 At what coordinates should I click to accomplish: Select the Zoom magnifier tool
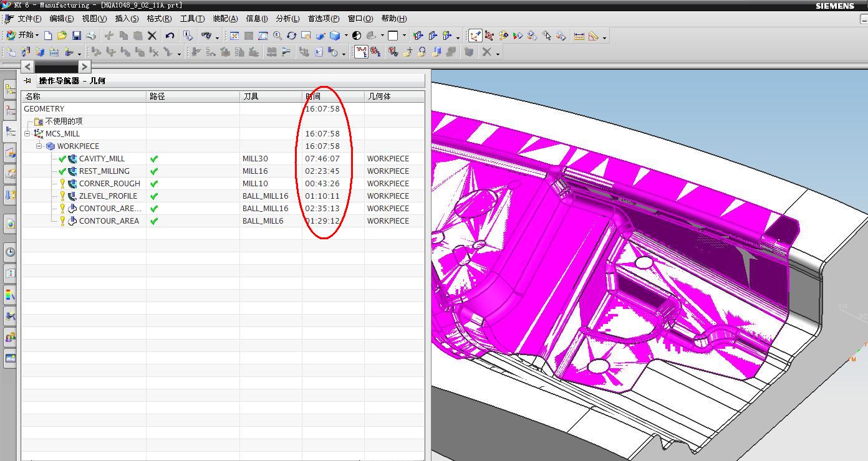[x=277, y=36]
